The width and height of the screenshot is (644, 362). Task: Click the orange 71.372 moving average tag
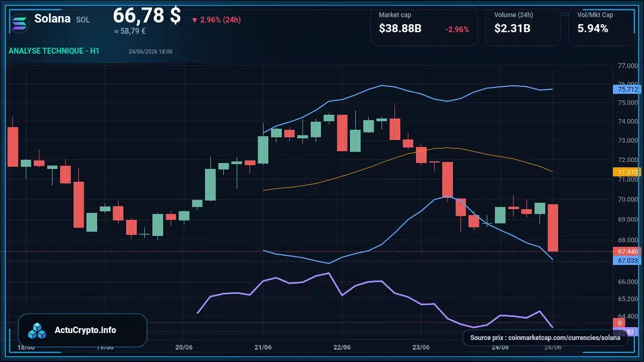tap(627, 172)
